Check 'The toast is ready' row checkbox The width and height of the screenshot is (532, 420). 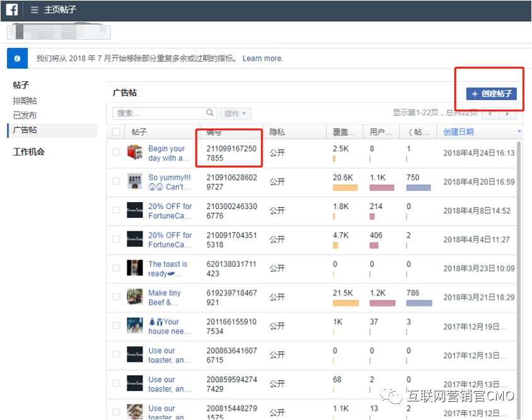[116, 268]
